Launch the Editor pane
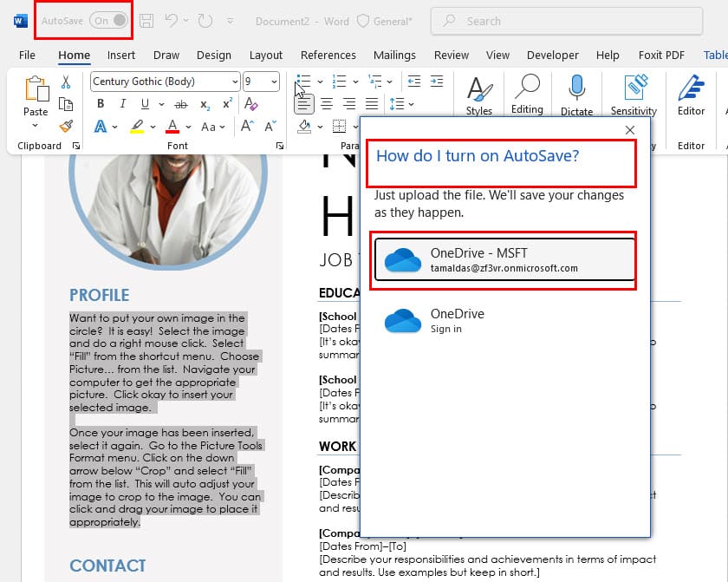Screen dimensions: 728x582 click(x=691, y=95)
